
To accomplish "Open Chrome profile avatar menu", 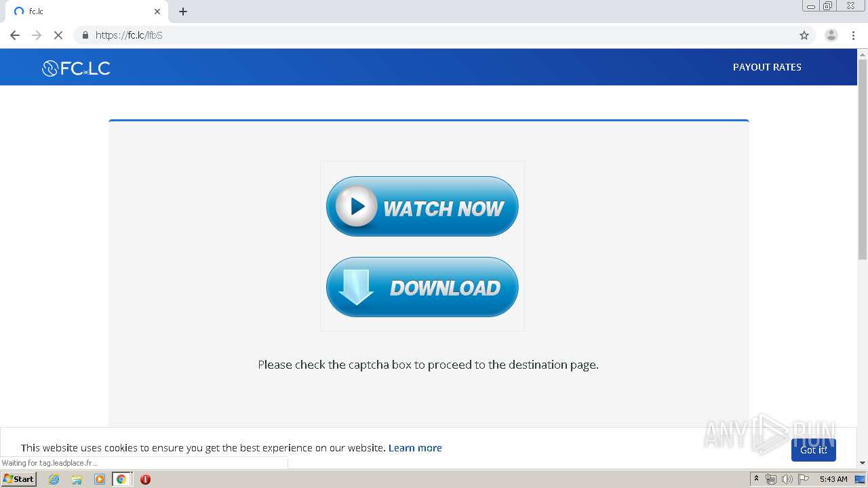I will click(831, 35).
